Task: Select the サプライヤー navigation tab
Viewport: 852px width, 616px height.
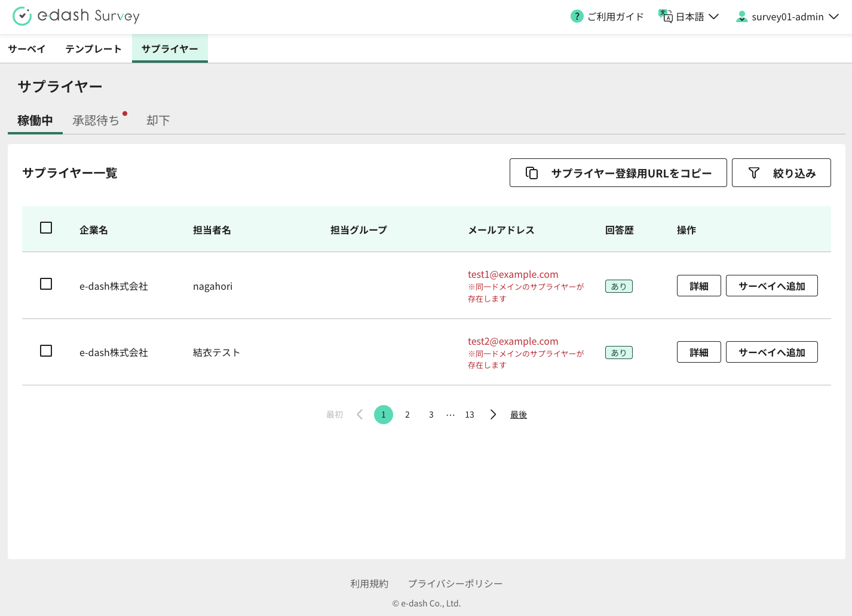Action: click(170, 48)
